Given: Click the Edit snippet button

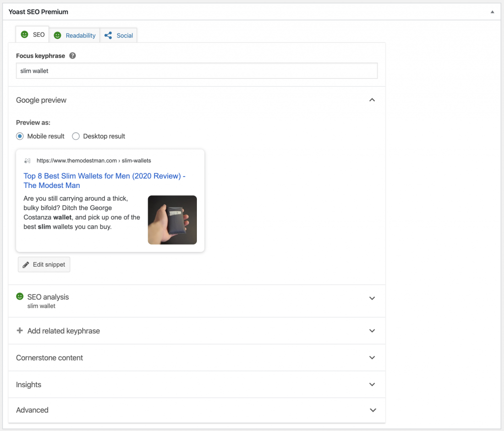Looking at the screenshot, I should coord(44,265).
